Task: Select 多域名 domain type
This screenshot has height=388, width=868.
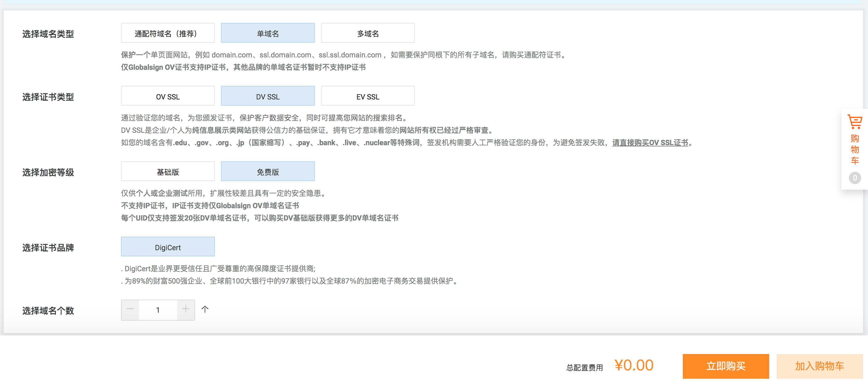Action: (368, 33)
